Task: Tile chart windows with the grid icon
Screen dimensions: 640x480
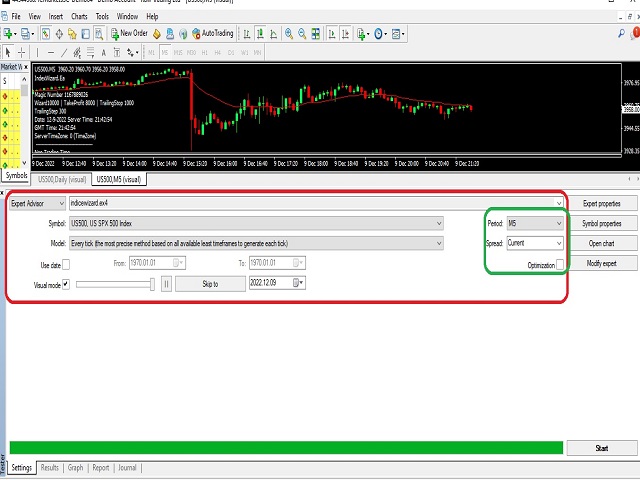Action: [x=316, y=34]
